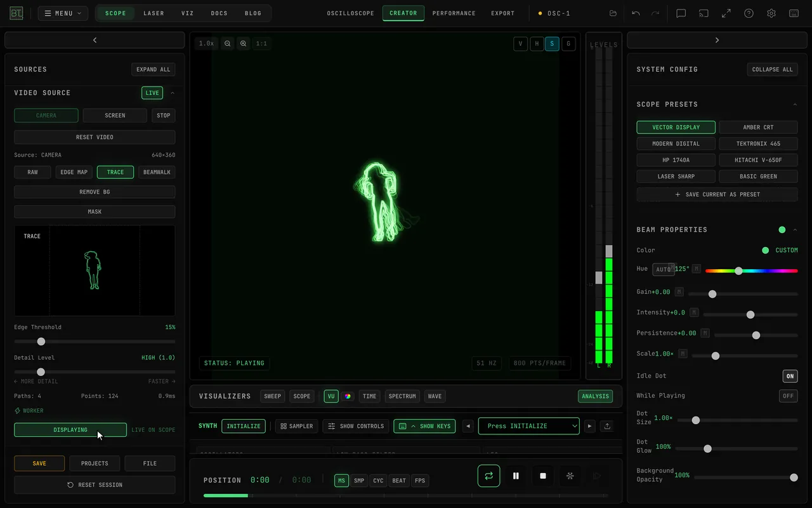This screenshot has width=812, height=508.
Task: Click the loop playback icon
Action: (x=488, y=476)
